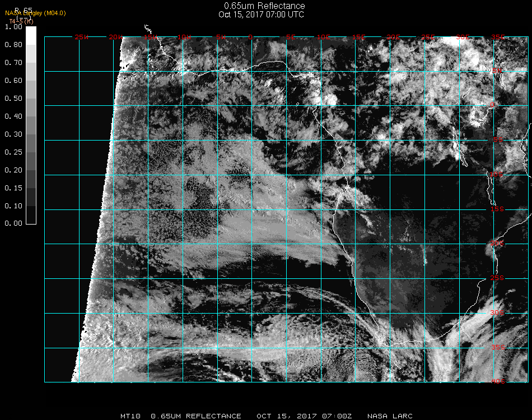Click the 'Oct 15, 2017 07:00 UTC' timestamp
Screen dimensions: 532x420
(262, 15)
